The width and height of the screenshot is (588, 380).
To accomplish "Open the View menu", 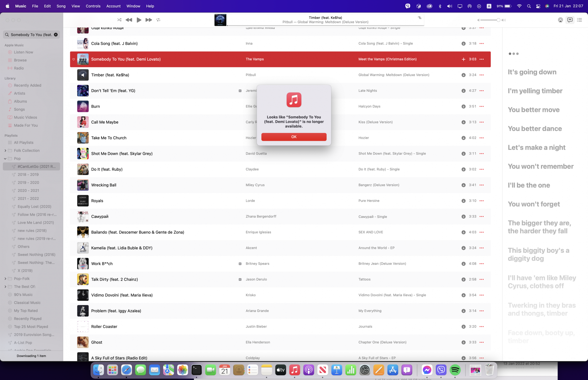I will pos(76,6).
